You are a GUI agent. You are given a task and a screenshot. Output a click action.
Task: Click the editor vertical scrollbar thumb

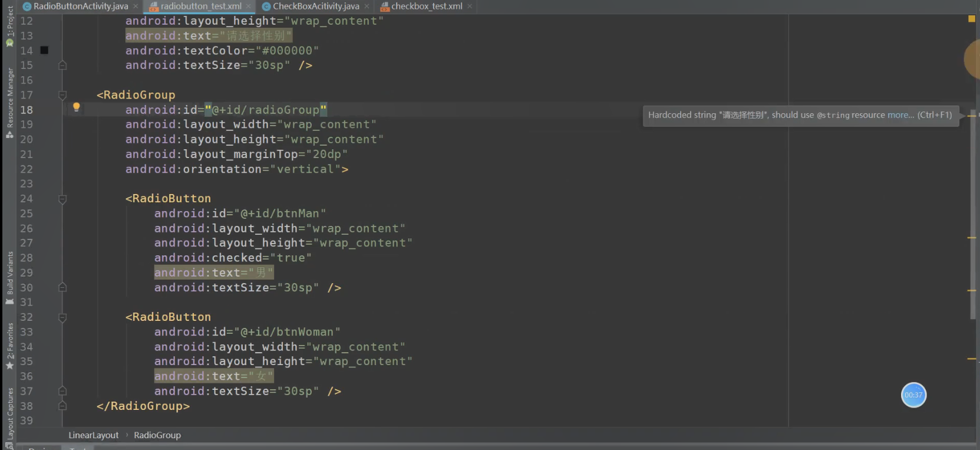click(x=972, y=214)
